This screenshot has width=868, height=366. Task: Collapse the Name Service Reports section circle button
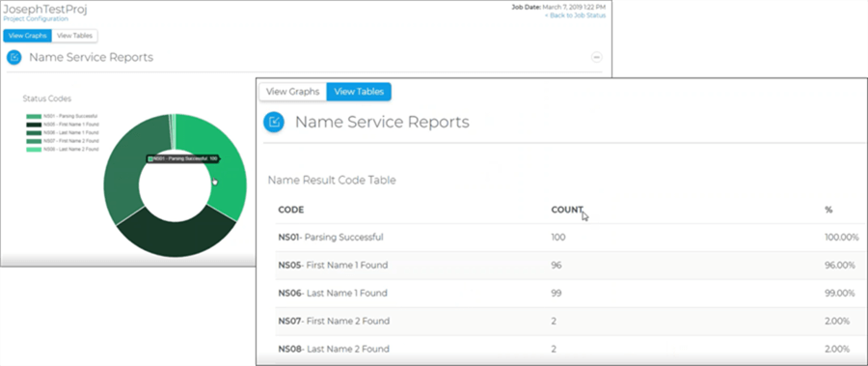[x=596, y=57]
